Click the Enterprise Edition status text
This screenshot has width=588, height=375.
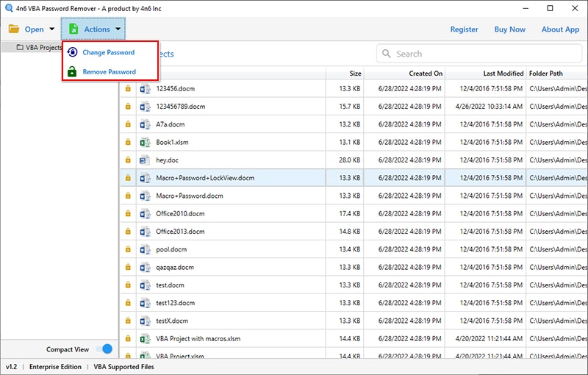[x=55, y=367]
